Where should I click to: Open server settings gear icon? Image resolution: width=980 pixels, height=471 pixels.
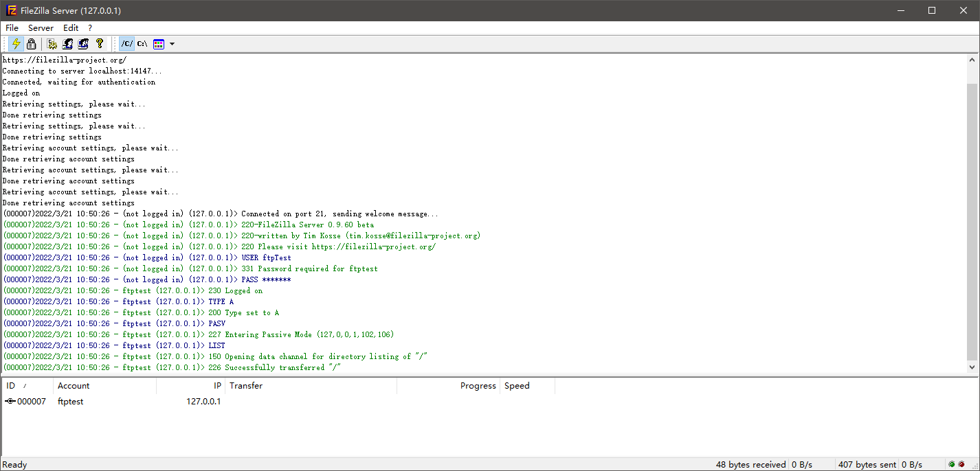point(52,44)
